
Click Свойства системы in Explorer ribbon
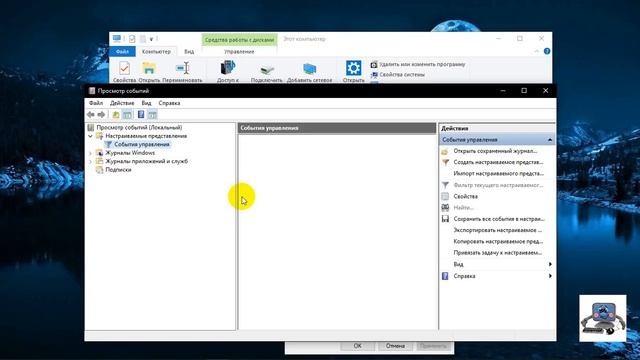[x=398, y=75]
